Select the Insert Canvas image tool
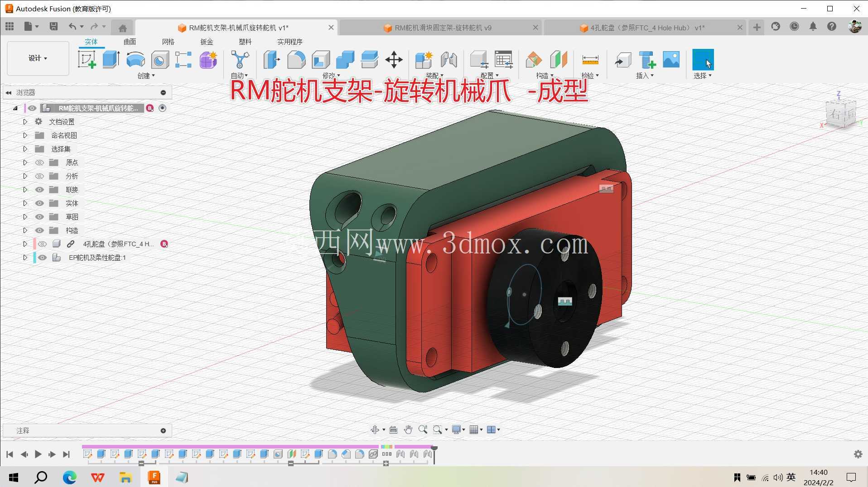The image size is (868, 487). tap(671, 59)
